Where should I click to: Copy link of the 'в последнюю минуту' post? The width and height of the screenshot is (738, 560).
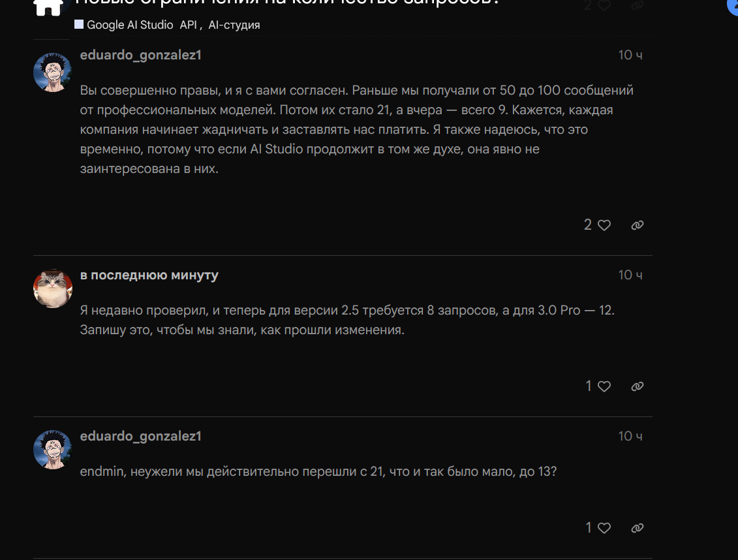638,386
